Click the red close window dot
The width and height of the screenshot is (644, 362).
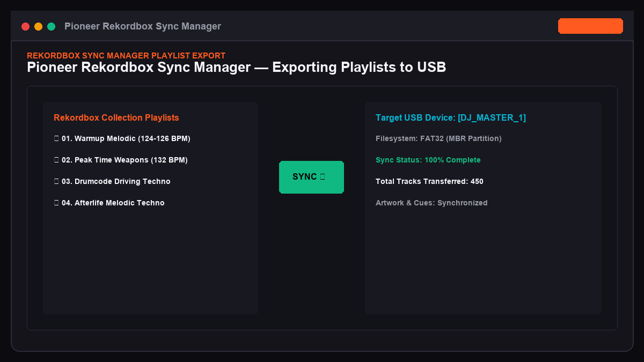tap(25, 26)
